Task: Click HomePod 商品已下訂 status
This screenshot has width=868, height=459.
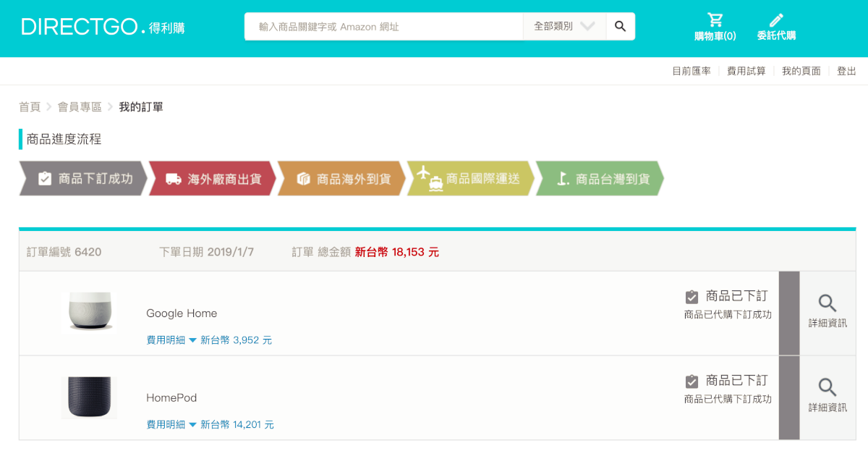Action: [736, 381]
